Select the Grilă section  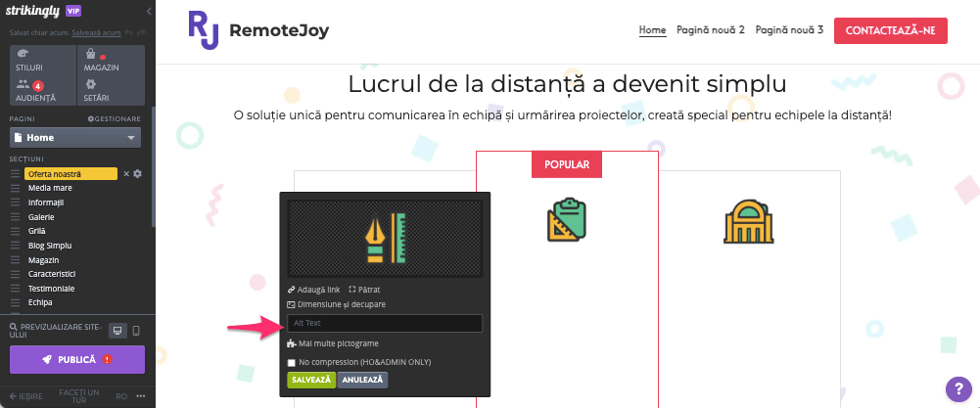point(37,231)
